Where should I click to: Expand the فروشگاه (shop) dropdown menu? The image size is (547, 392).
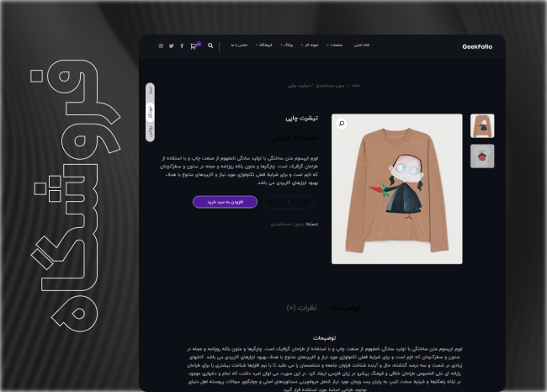coord(263,45)
